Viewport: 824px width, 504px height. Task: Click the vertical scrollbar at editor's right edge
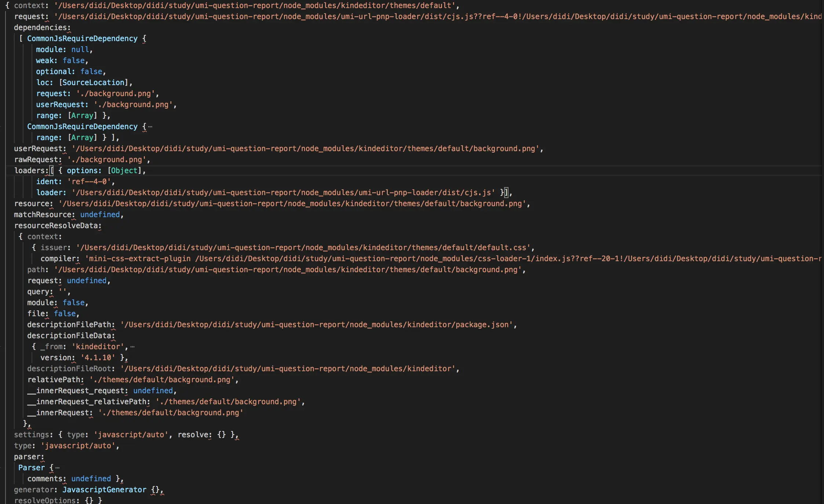[822, 252]
